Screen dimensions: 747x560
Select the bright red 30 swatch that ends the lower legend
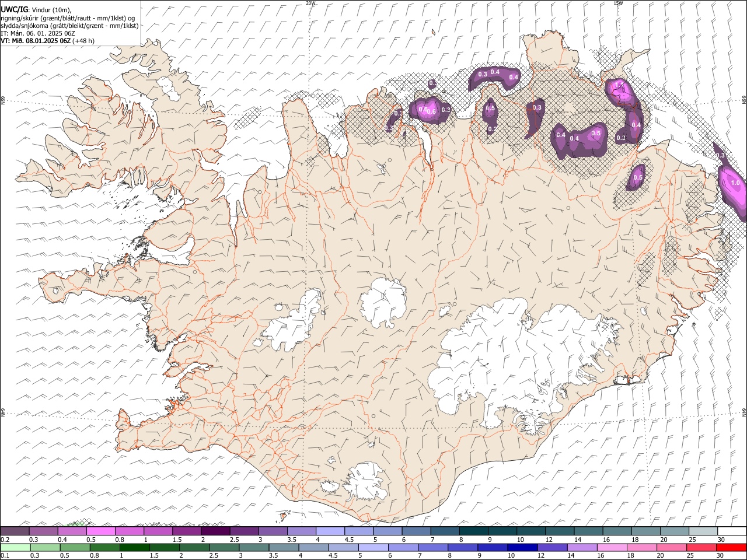731,547
